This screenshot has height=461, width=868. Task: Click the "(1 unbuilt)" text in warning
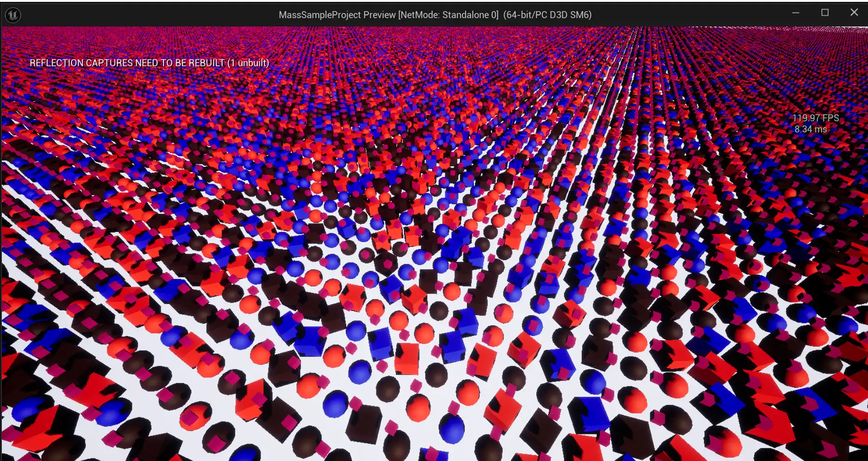click(x=248, y=63)
